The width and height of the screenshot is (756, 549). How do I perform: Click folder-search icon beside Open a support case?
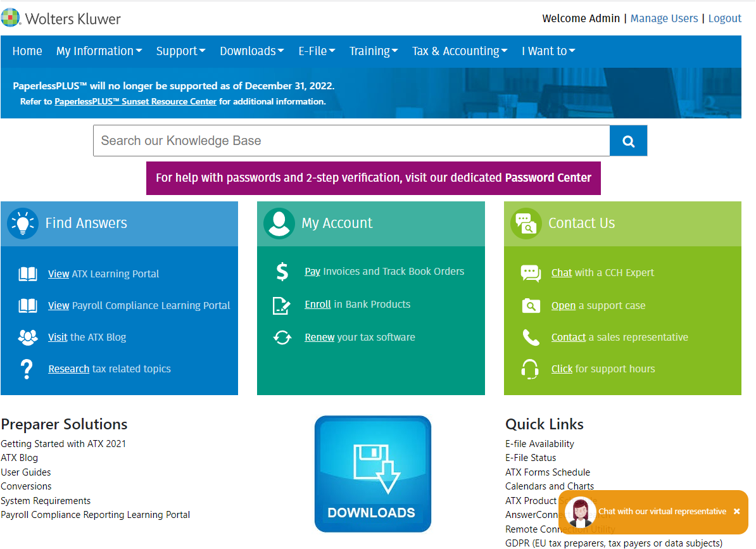531,306
